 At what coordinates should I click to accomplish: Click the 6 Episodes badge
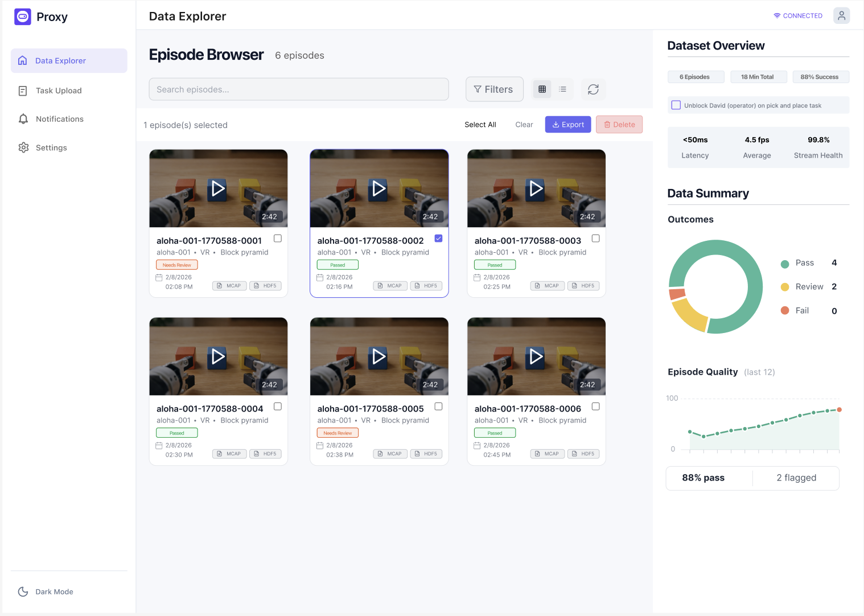coord(696,77)
